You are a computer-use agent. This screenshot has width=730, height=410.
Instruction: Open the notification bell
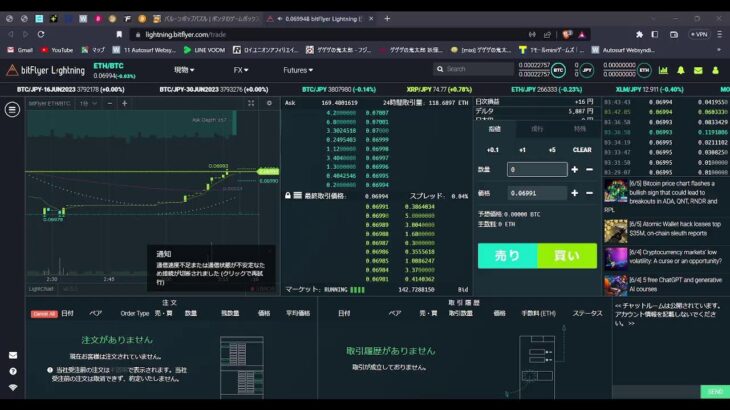(x=681, y=70)
